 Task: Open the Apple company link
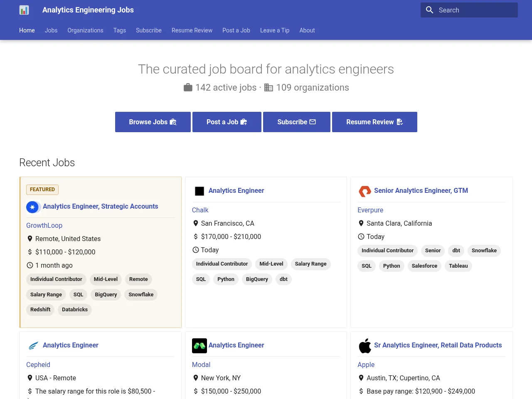click(x=366, y=365)
